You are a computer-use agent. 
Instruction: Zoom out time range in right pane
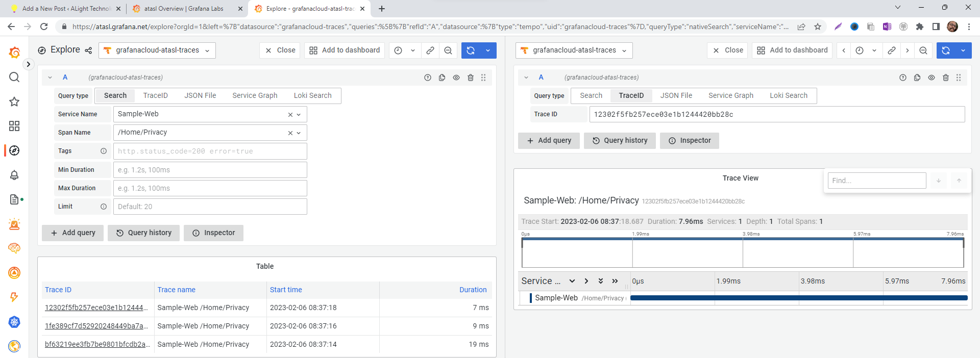(923, 50)
